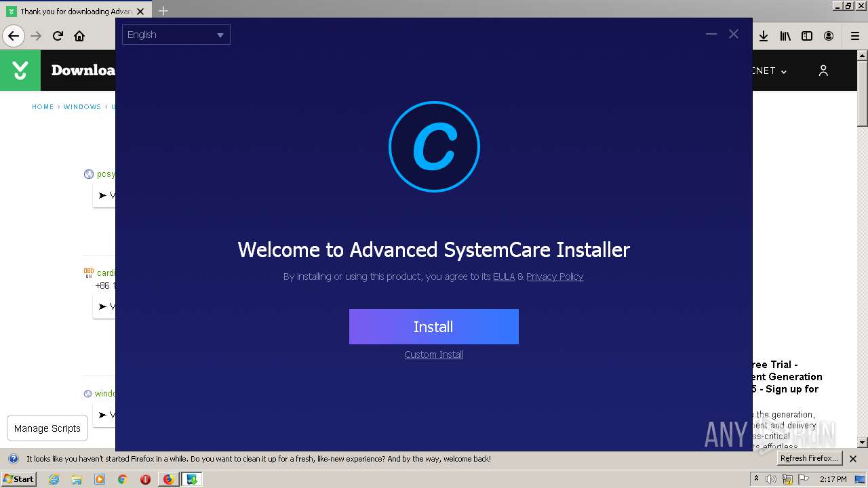Click the Install button
The width and height of the screenshot is (868, 488).
point(433,327)
